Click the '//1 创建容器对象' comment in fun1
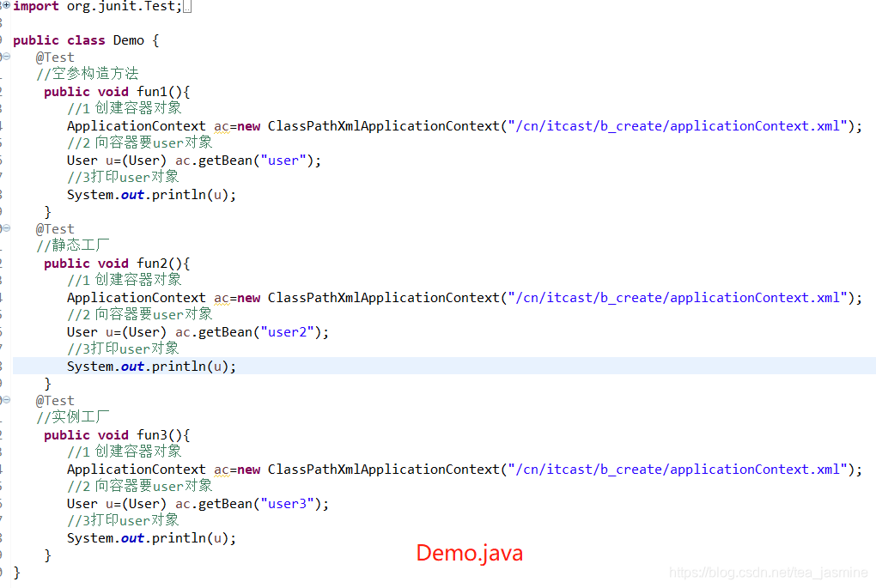This screenshot has height=588, width=876. point(124,108)
